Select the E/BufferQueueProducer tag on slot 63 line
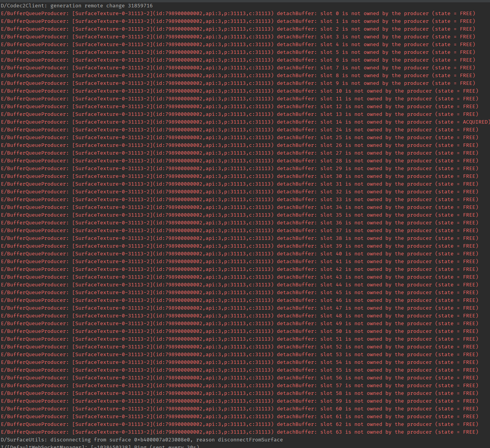The image size is (490, 448). point(34,432)
